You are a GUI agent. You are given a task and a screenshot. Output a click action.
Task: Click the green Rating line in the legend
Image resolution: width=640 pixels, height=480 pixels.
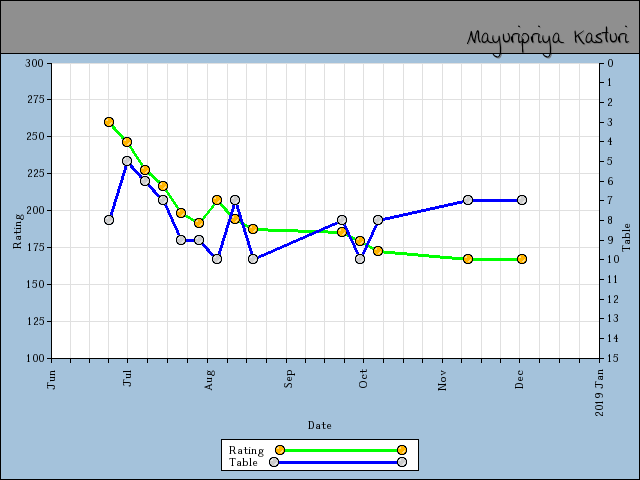tap(341, 450)
